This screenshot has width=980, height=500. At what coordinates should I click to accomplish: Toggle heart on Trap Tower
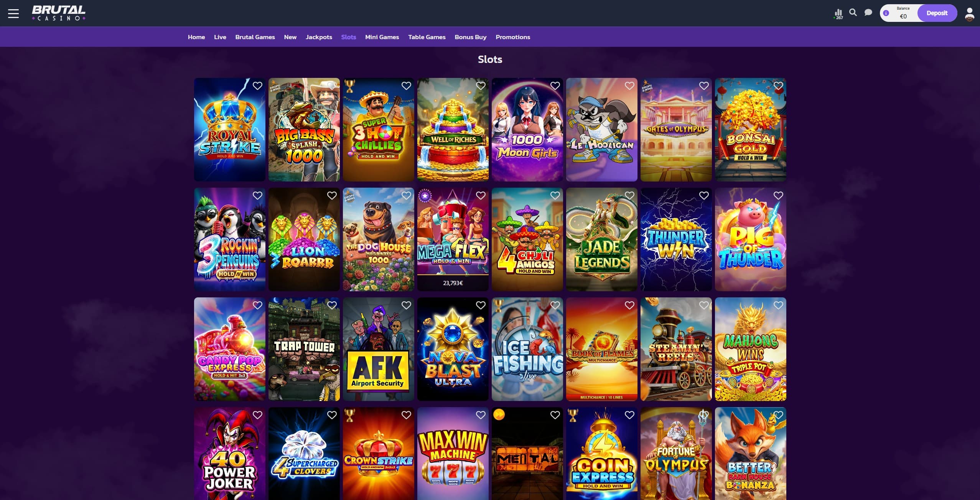(x=332, y=305)
